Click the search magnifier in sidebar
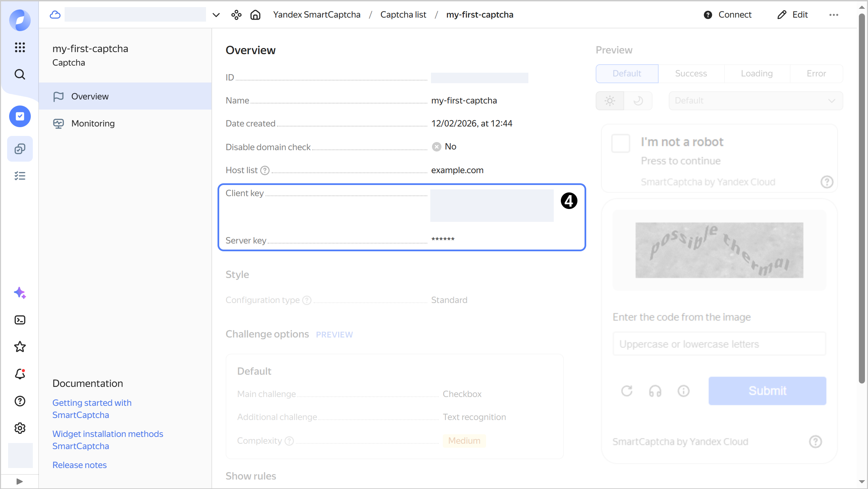 point(20,74)
